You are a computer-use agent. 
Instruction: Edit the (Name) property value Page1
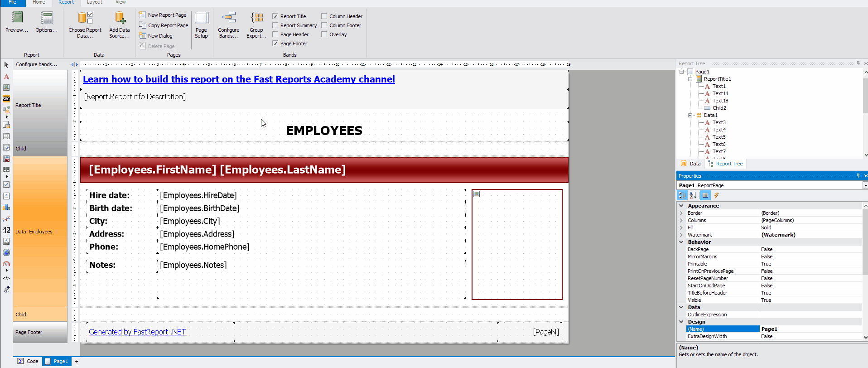click(811, 329)
